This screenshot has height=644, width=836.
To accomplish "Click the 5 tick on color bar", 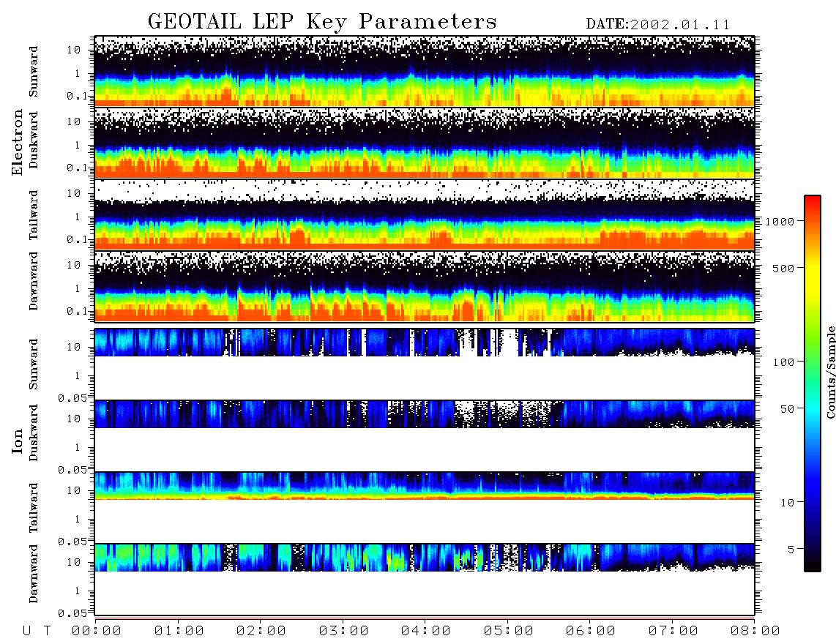I will (791, 550).
